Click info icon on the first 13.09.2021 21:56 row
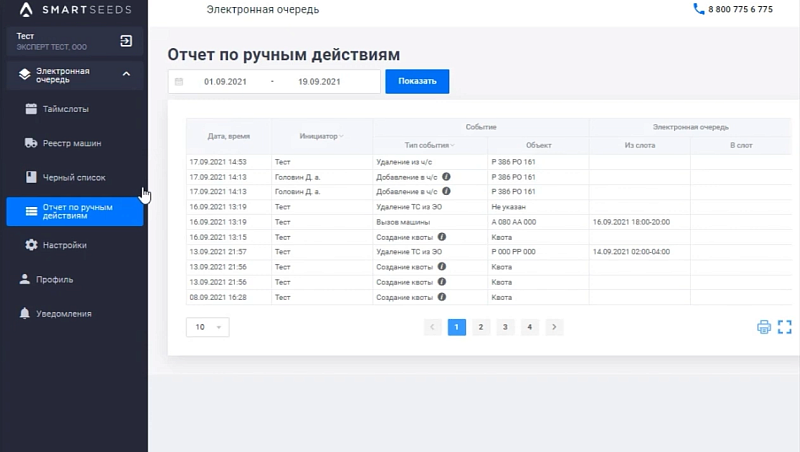 pos(442,266)
